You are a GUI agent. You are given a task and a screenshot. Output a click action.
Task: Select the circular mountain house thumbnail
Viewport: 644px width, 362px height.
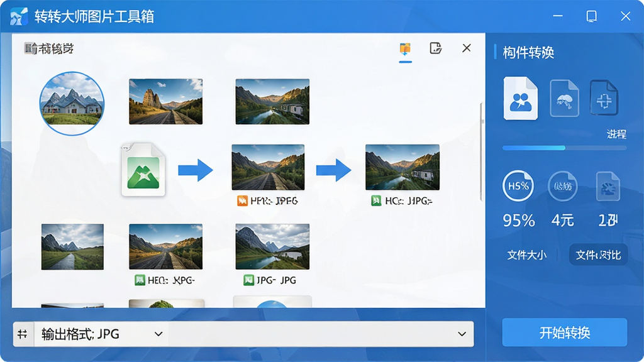[x=72, y=104]
